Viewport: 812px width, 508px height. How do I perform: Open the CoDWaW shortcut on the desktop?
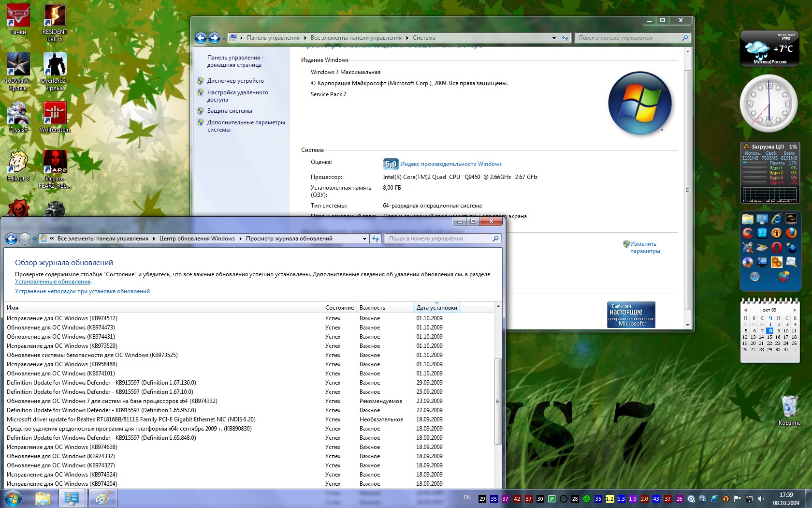18,72
